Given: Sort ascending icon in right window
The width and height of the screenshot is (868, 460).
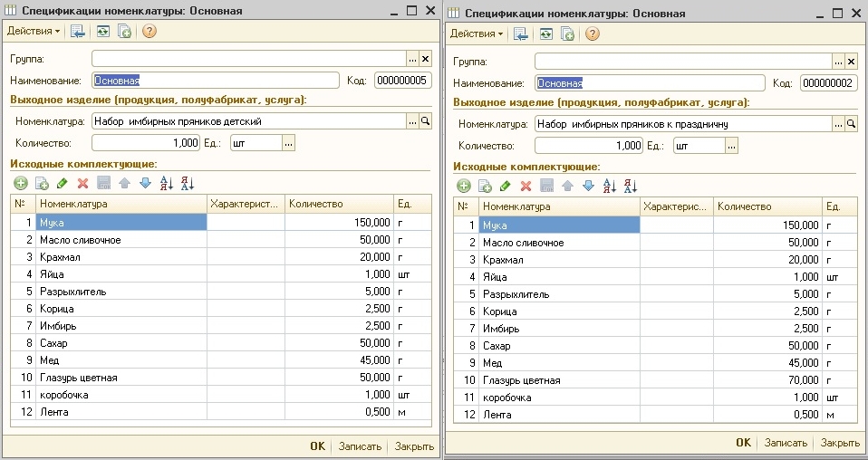Looking at the screenshot, I should 610,186.
